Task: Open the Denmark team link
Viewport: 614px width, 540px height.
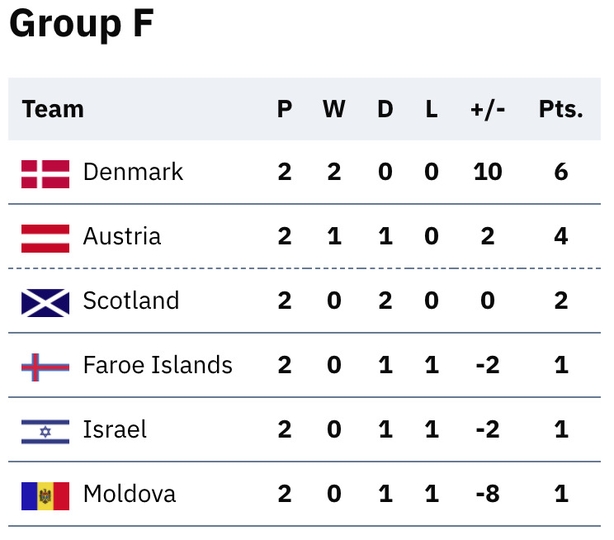Action: click(133, 172)
